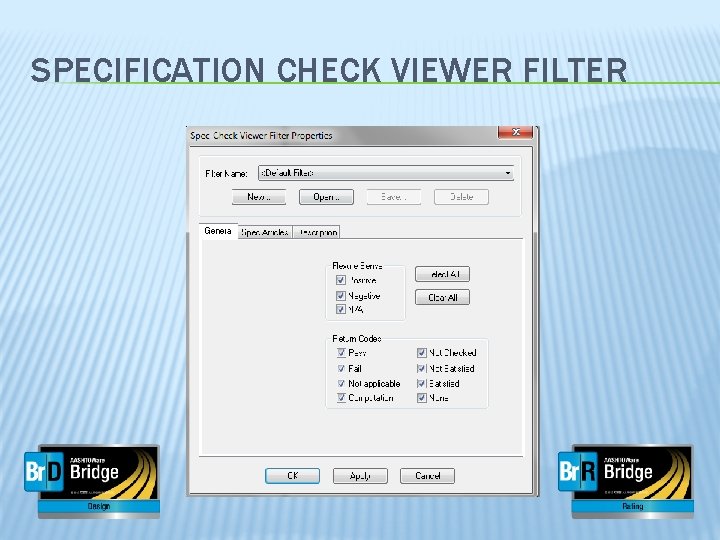Click the Apply button
This screenshot has height=540, width=720.
360,476
